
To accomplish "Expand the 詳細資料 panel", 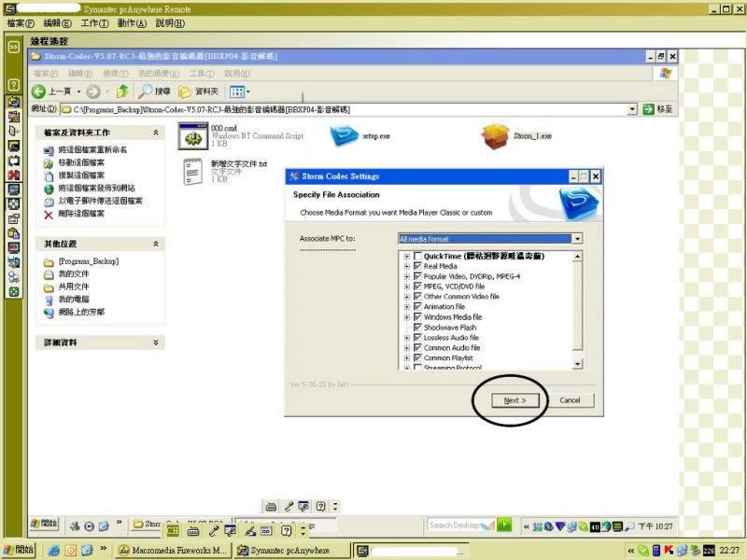I will pos(156,343).
